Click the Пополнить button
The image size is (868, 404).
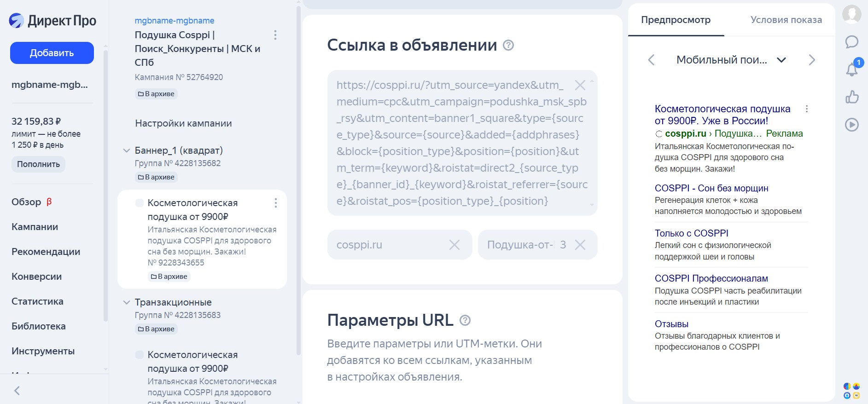38,164
